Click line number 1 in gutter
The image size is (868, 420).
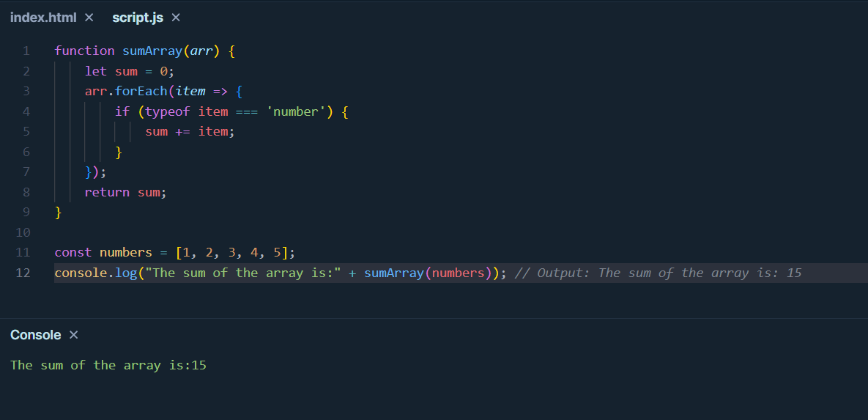pos(26,51)
